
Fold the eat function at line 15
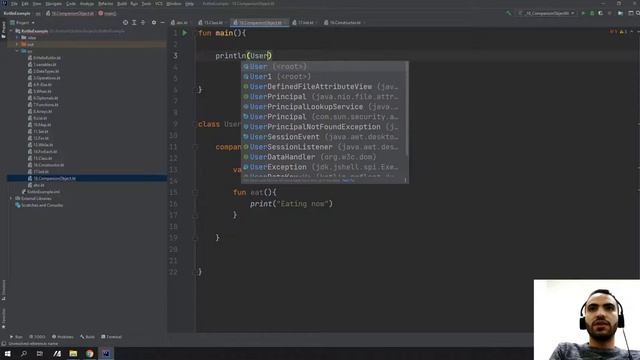(x=196, y=192)
